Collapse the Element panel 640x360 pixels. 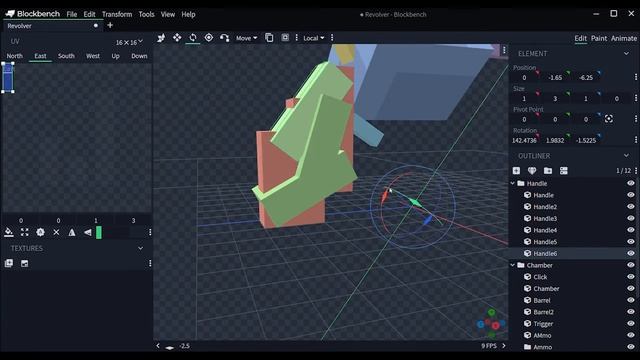626,53
